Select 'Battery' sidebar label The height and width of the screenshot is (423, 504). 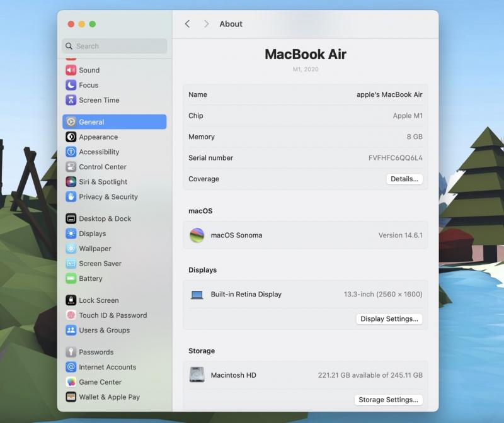click(91, 278)
